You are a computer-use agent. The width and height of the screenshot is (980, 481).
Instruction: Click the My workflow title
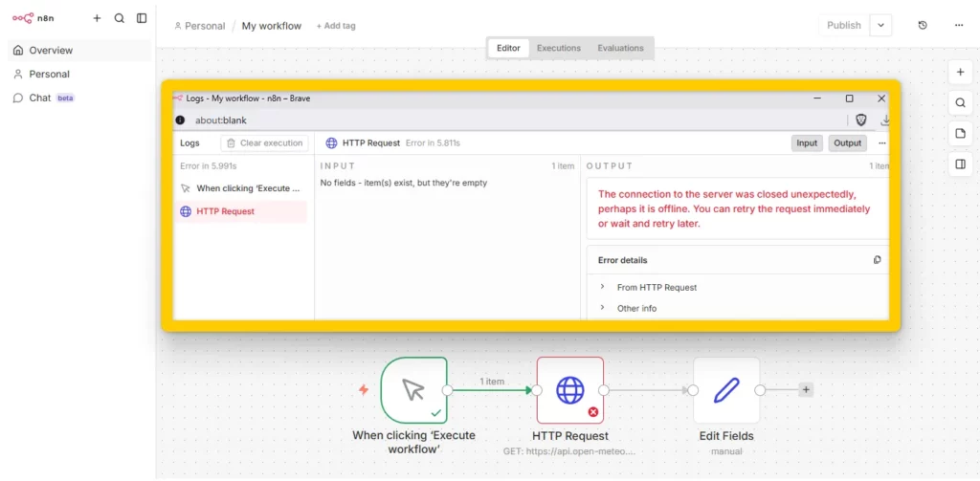pyautogui.click(x=271, y=26)
